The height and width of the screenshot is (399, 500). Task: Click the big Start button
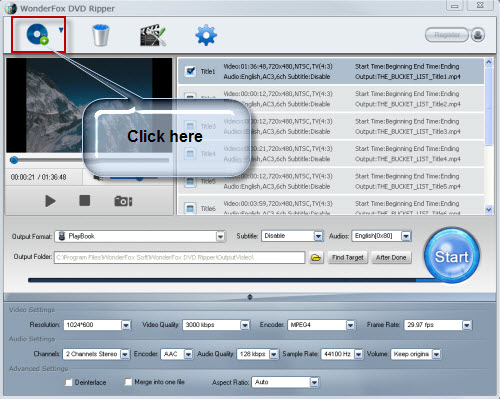pyautogui.click(x=452, y=256)
